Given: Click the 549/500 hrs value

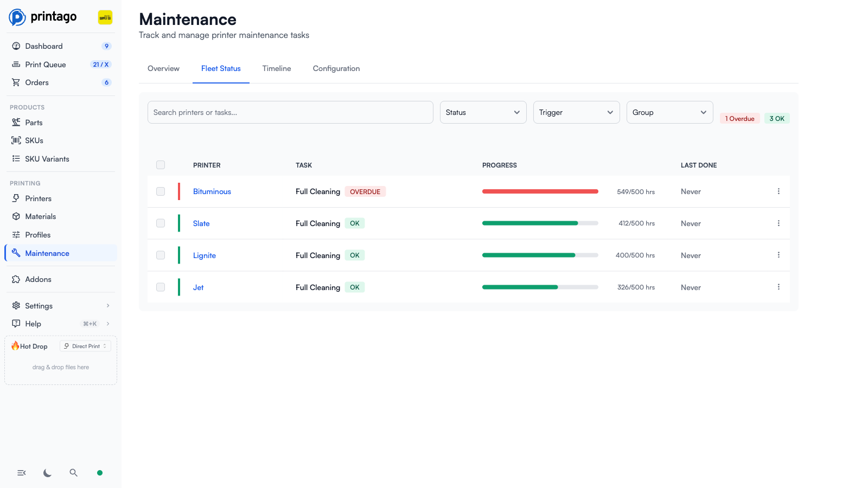Looking at the screenshot, I should pyautogui.click(x=636, y=191).
